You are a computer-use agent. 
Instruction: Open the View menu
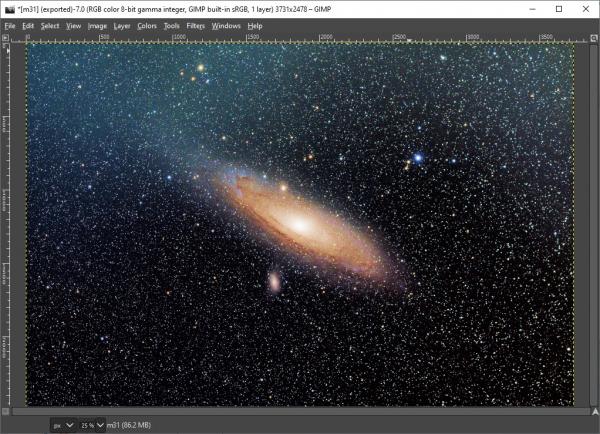[73, 26]
